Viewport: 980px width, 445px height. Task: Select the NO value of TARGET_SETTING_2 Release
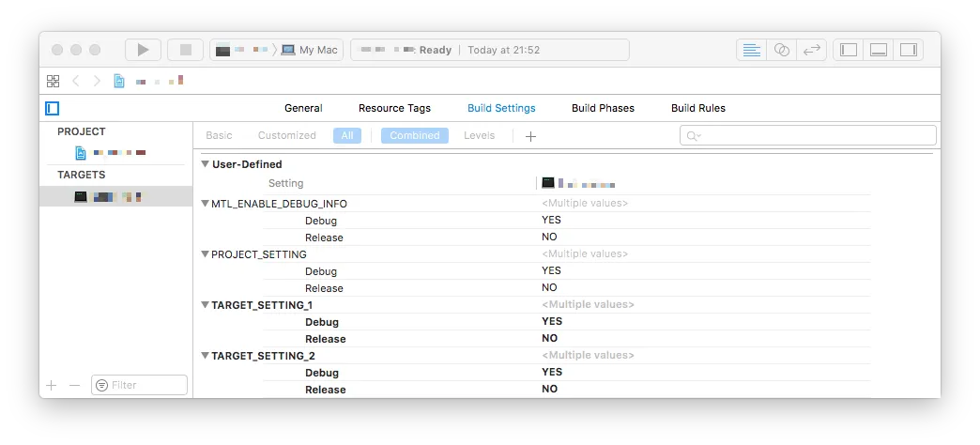tap(549, 389)
